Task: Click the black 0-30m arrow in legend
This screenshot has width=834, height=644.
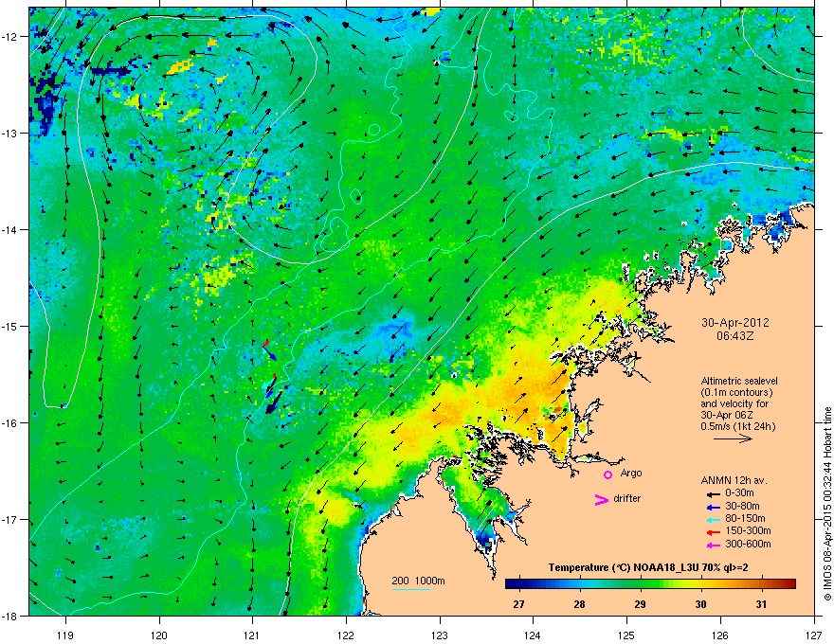Action: coord(713,493)
